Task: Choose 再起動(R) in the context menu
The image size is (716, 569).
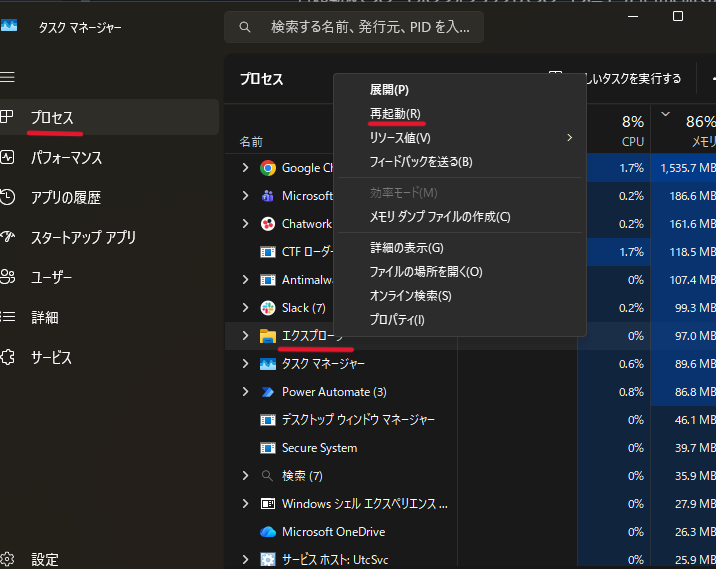Action: pos(460,114)
